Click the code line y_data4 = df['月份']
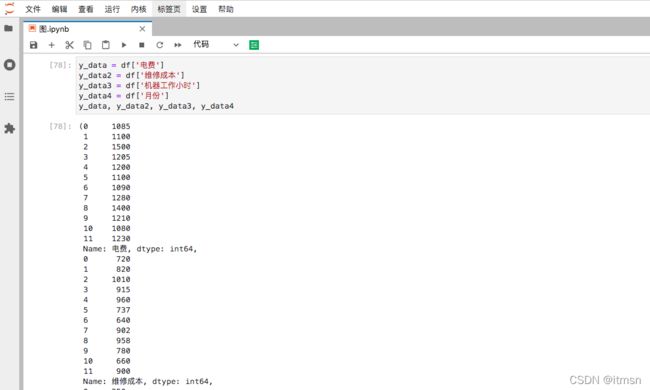The image size is (650, 390). point(124,96)
